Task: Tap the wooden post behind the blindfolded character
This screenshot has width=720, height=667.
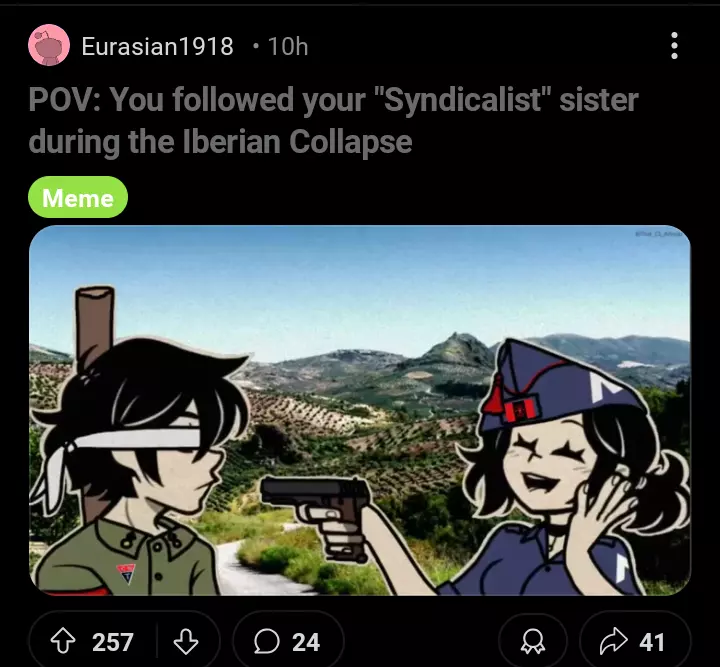Action: tap(95, 326)
